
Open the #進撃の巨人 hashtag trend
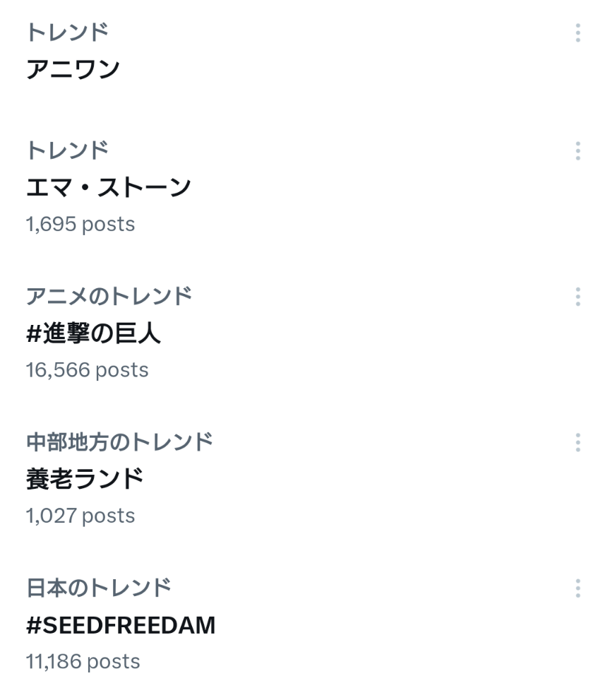click(x=93, y=333)
